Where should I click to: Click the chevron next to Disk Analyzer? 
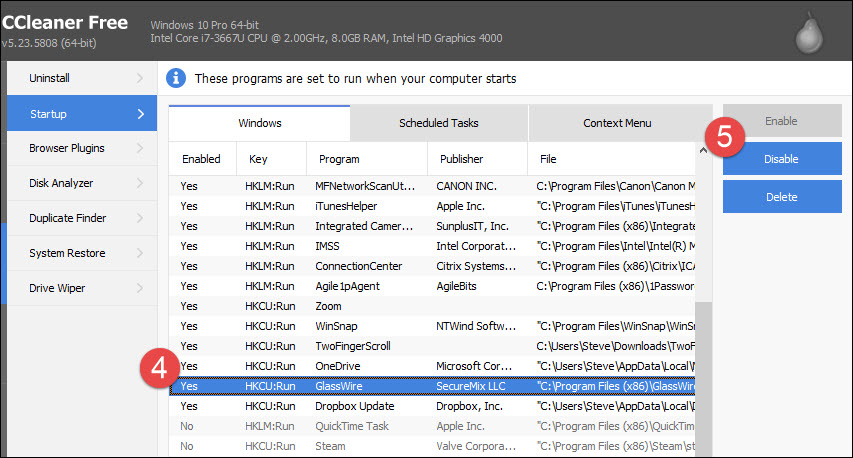pyautogui.click(x=140, y=183)
